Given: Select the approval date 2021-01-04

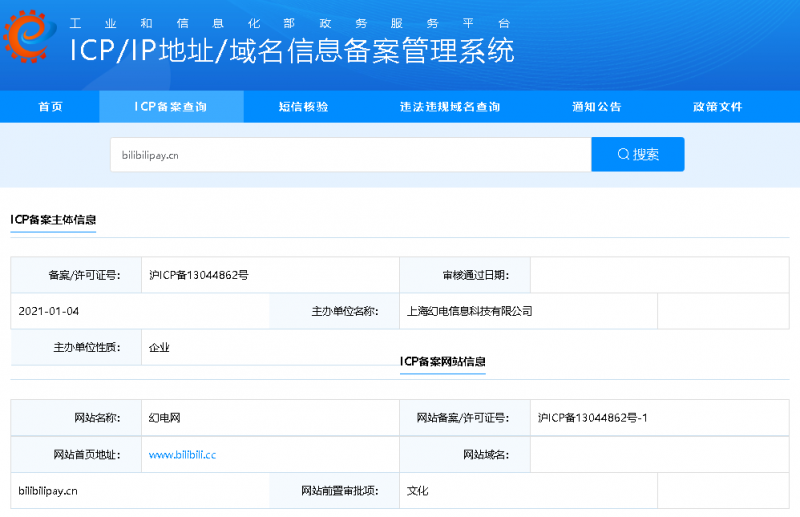Looking at the screenshot, I should pyautogui.click(x=48, y=311).
